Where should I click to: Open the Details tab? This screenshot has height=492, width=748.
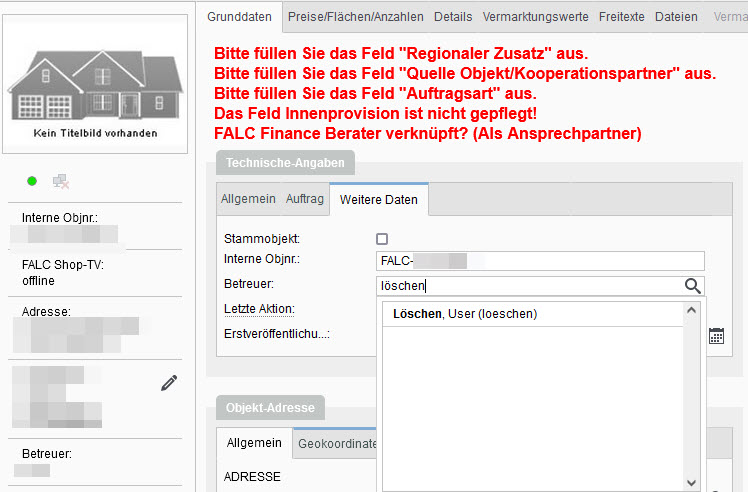click(x=453, y=17)
